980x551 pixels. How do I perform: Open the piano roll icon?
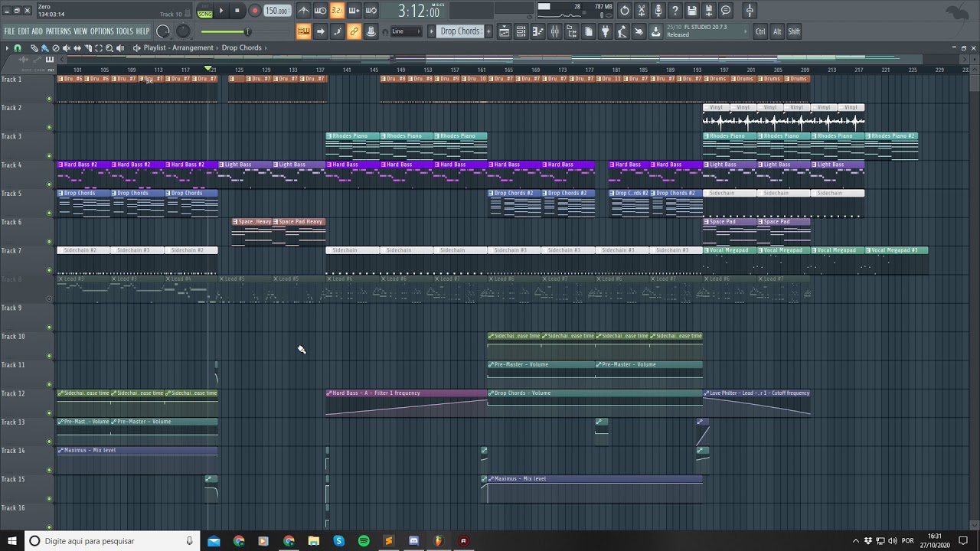coord(537,31)
